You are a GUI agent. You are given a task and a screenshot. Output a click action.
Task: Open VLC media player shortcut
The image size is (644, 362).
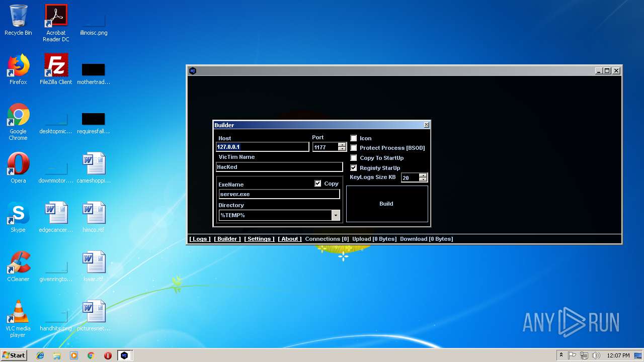(x=18, y=319)
